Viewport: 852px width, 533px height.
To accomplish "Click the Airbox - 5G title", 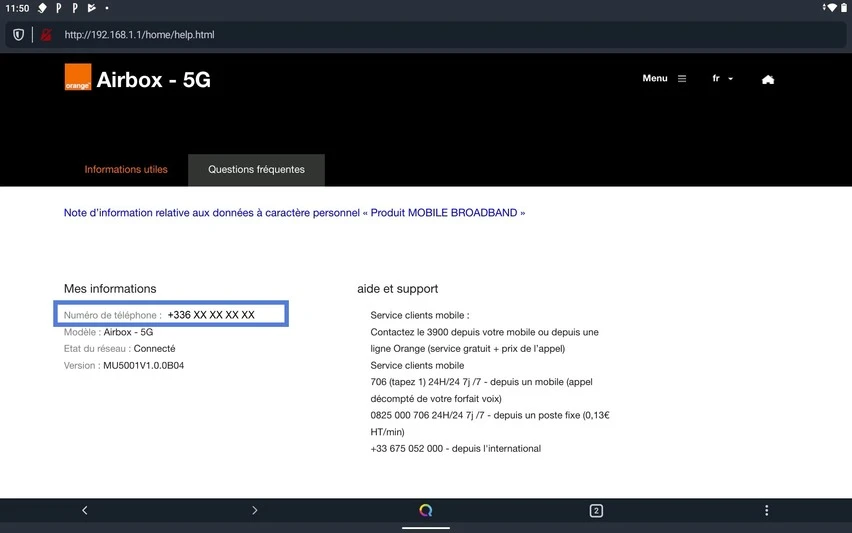I will pos(154,80).
